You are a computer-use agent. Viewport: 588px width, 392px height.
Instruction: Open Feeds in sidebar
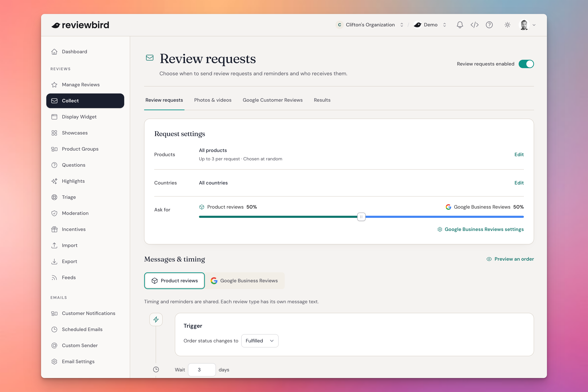[x=85, y=278]
